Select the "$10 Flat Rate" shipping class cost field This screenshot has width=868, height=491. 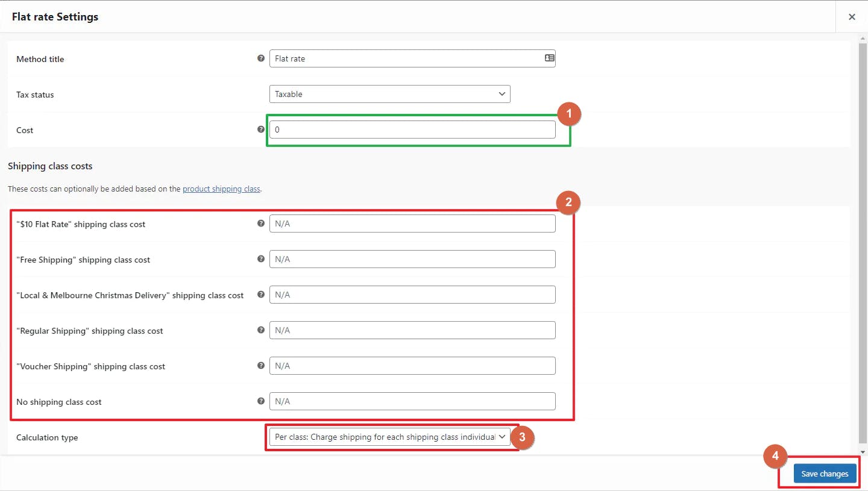point(412,224)
